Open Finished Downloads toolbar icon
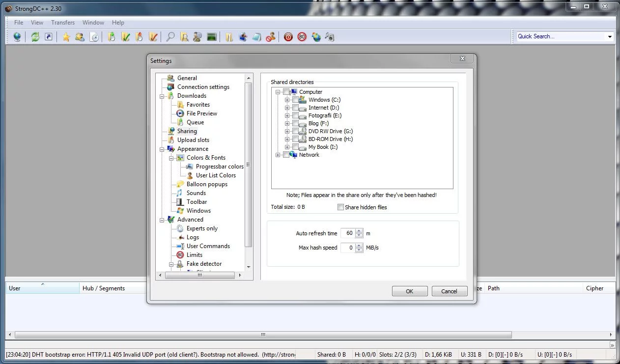Image resolution: width=620 pixels, height=364 pixels. tap(125, 37)
